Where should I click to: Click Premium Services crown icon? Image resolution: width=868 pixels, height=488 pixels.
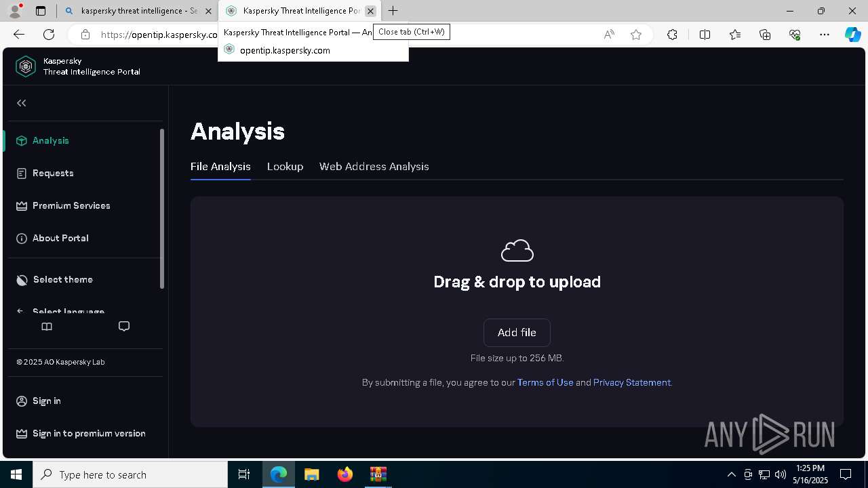22,205
